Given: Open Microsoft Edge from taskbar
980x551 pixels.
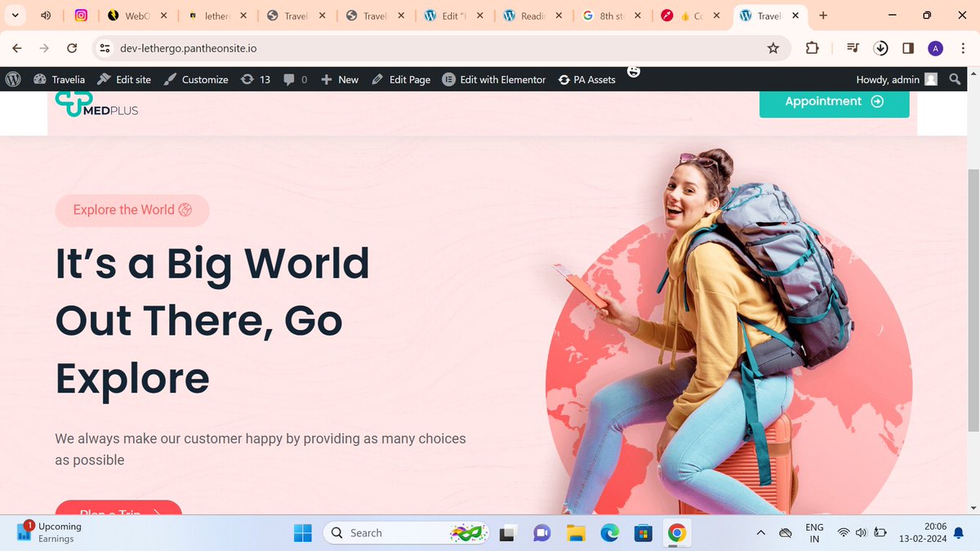Looking at the screenshot, I should [x=609, y=533].
